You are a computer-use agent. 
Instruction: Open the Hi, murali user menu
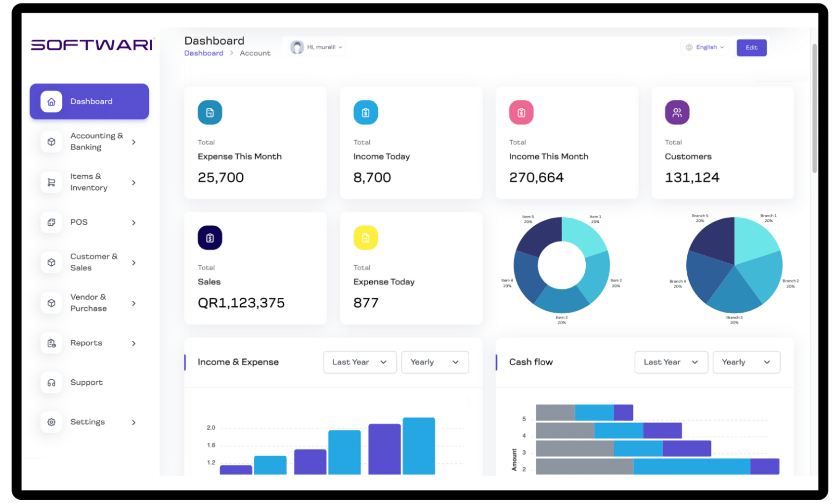[x=317, y=47]
